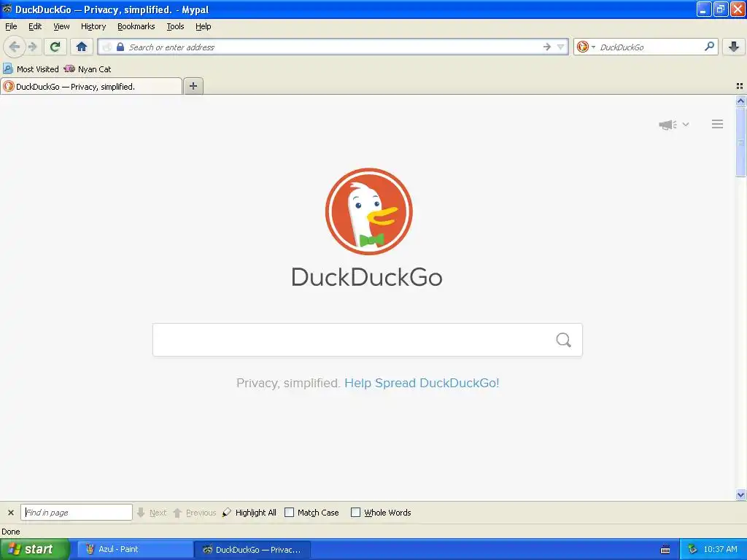Image resolution: width=747 pixels, height=560 pixels.
Task: Select the DuckDuckGo tab
Action: [x=91, y=86]
